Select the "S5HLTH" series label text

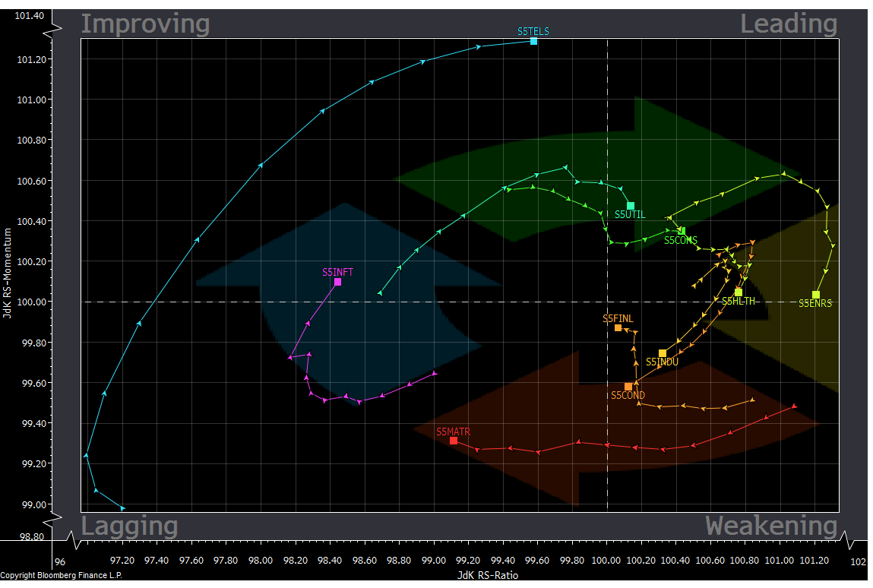click(x=739, y=302)
